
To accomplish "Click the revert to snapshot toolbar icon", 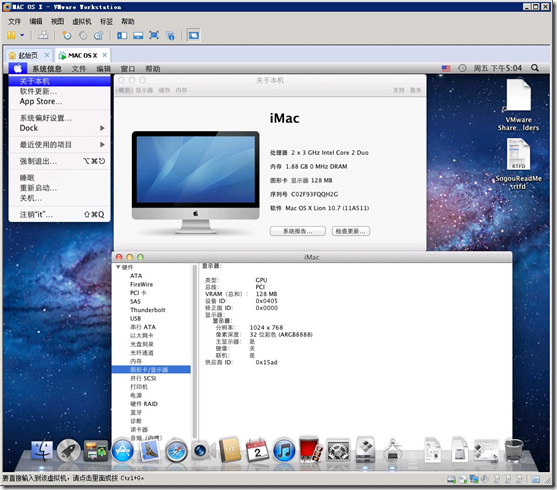I will pyautogui.click(x=83, y=35).
